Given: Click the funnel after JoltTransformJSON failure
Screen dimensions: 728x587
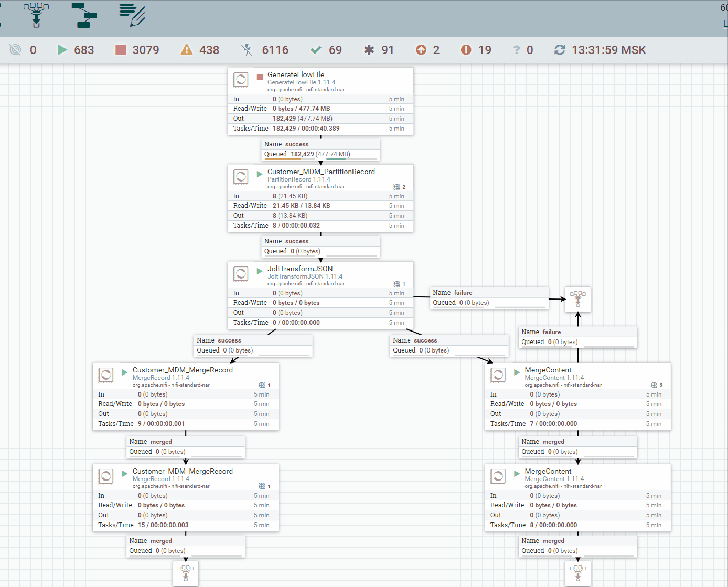Looking at the screenshot, I should tap(578, 300).
